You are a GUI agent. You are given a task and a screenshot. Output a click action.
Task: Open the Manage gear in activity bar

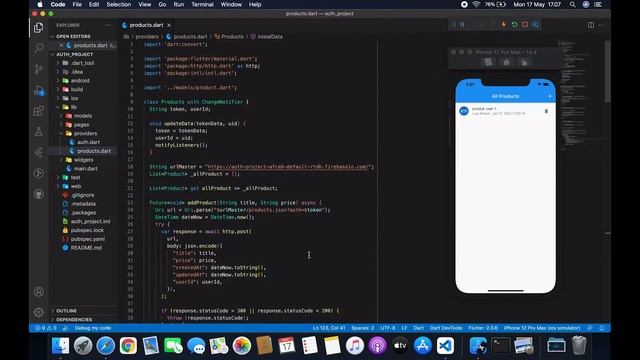[39, 312]
